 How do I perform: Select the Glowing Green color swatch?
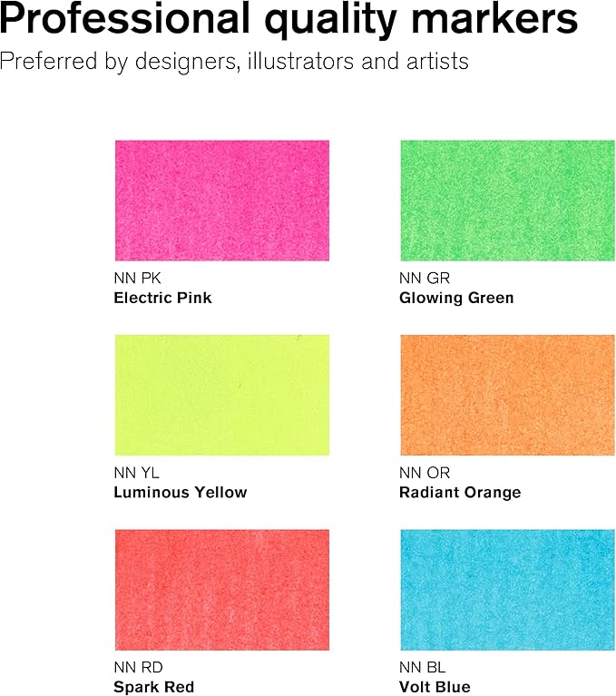click(x=507, y=201)
